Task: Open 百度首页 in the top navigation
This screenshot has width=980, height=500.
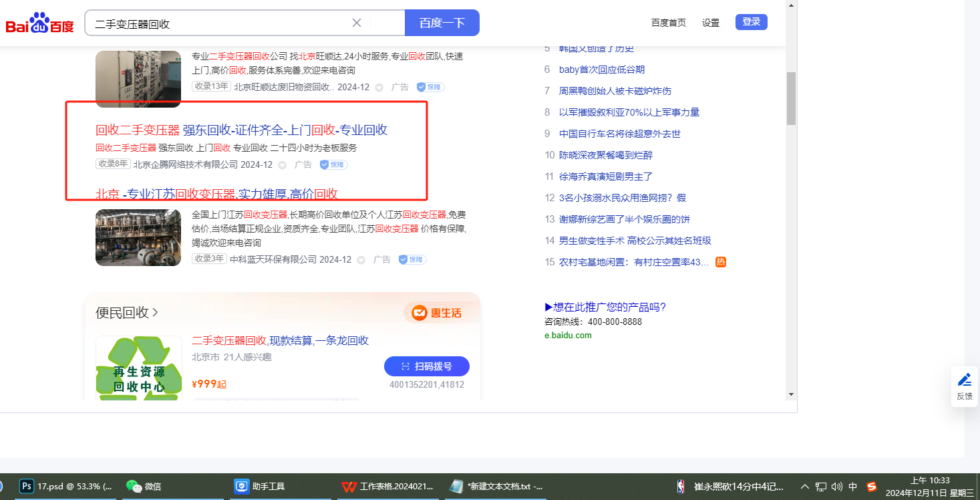Action: click(668, 23)
